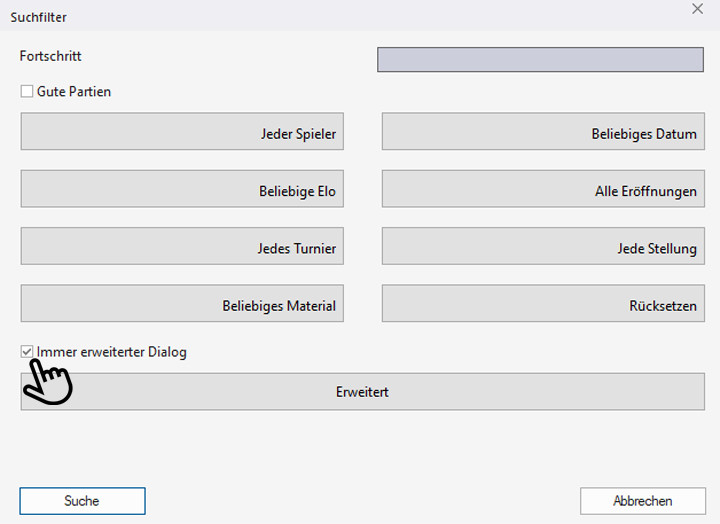Image resolution: width=720 pixels, height=524 pixels.
Task: Cancel the dialog with Abbrechen
Action: click(642, 501)
